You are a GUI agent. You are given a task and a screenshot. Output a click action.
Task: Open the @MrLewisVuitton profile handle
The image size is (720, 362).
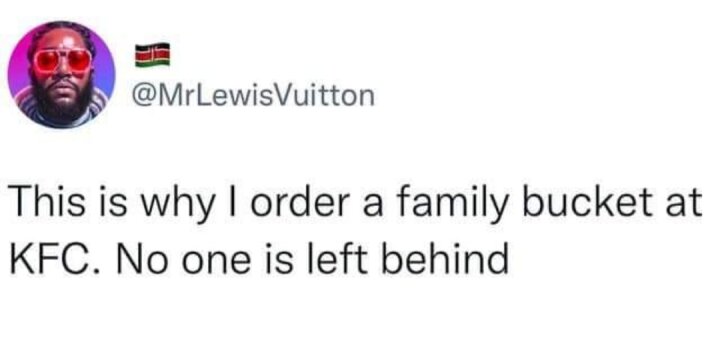(x=253, y=96)
